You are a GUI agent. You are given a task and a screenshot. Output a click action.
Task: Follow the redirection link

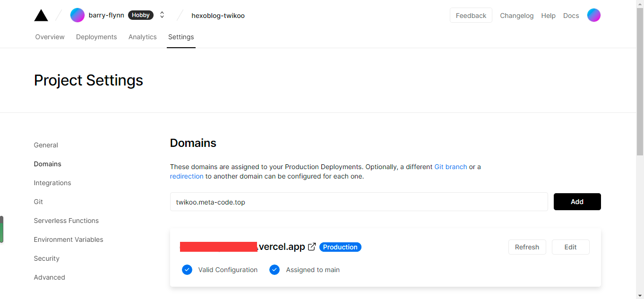click(187, 176)
